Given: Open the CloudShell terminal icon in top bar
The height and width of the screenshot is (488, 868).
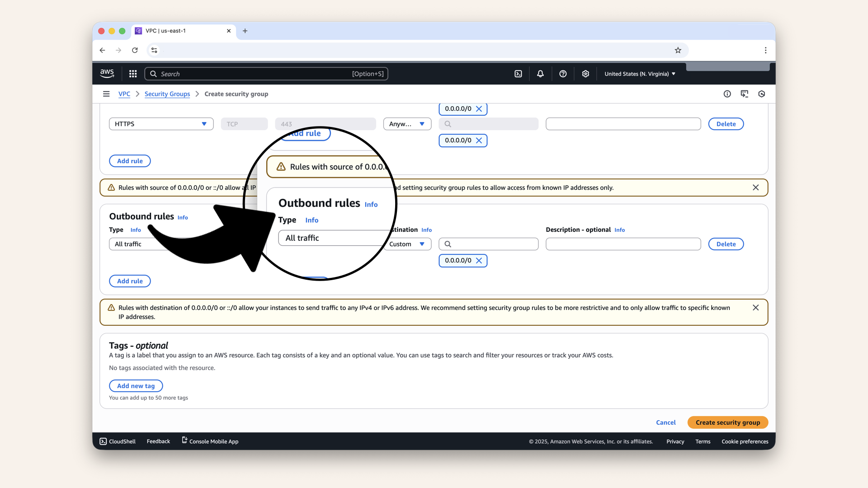Looking at the screenshot, I should click(x=518, y=74).
